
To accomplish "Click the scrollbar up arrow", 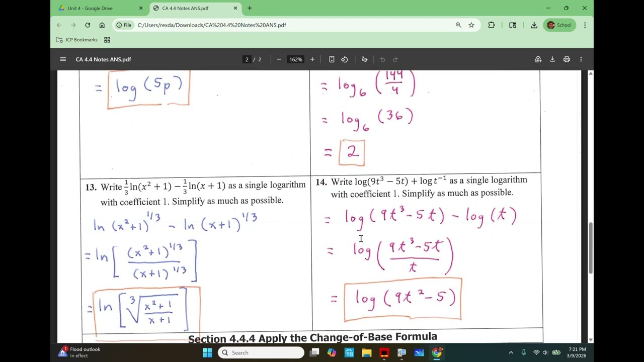I will click(x=591, y=73).
